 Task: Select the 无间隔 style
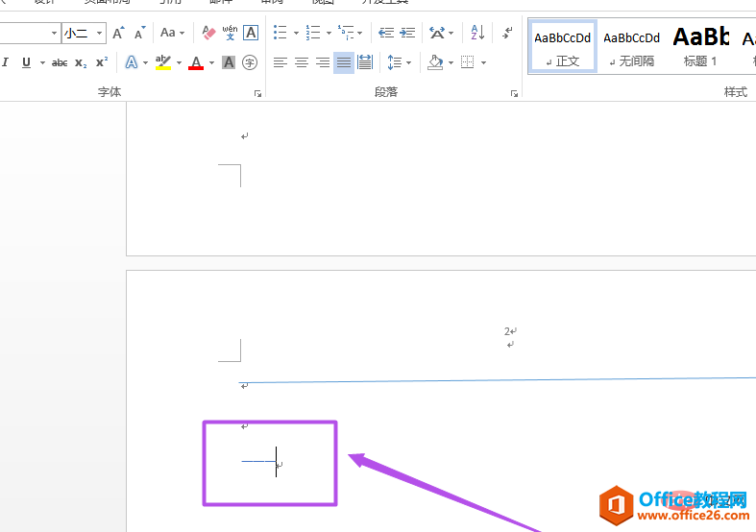click(631, 46)
